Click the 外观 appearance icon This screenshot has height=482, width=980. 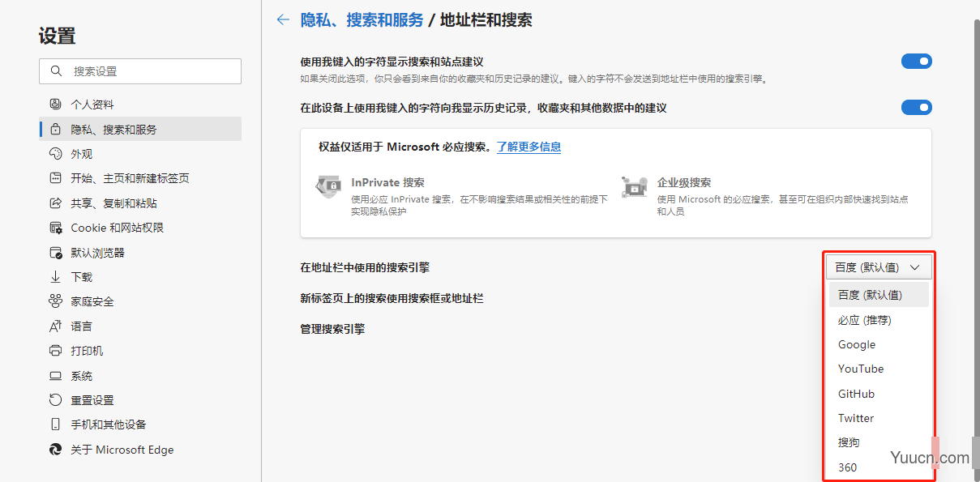point(55,154)
